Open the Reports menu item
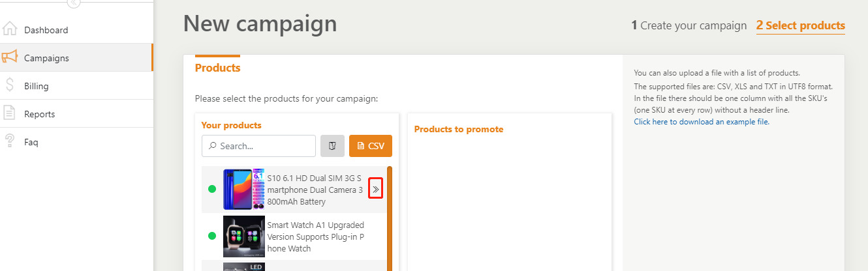868x271 pixels. point(39,114)
